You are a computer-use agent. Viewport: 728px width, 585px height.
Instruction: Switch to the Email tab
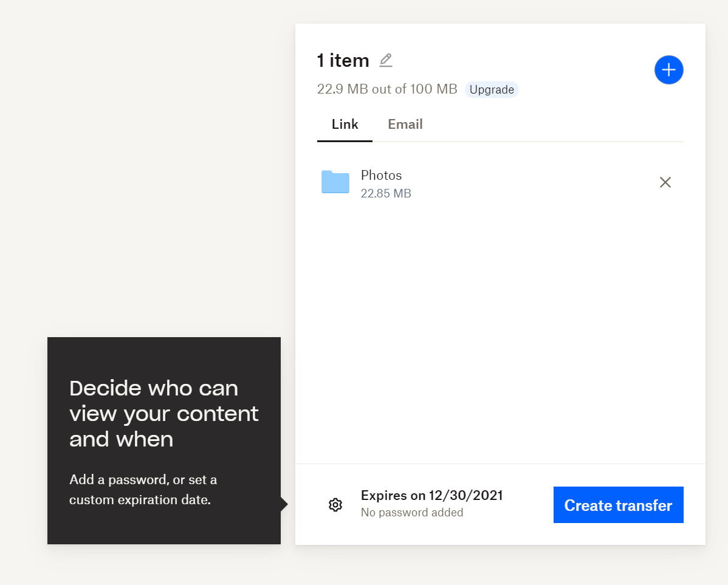[405, 124]
